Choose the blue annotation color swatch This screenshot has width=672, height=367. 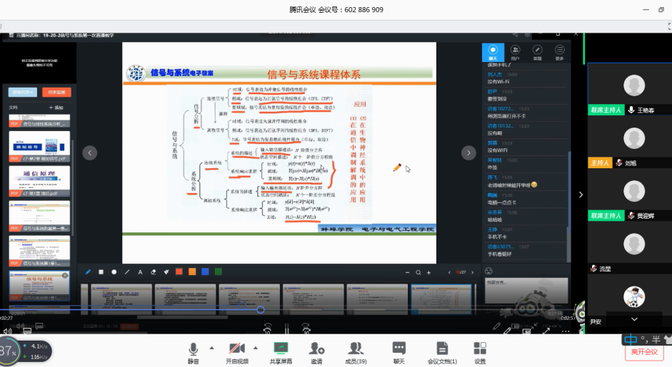(205, 271)
